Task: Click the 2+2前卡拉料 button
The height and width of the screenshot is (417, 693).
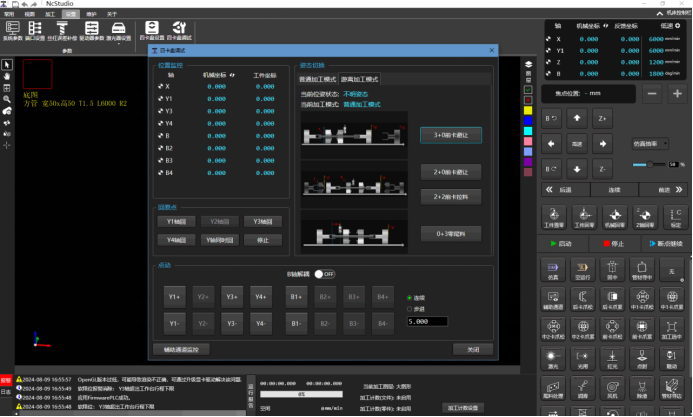Action: (451, 197)
